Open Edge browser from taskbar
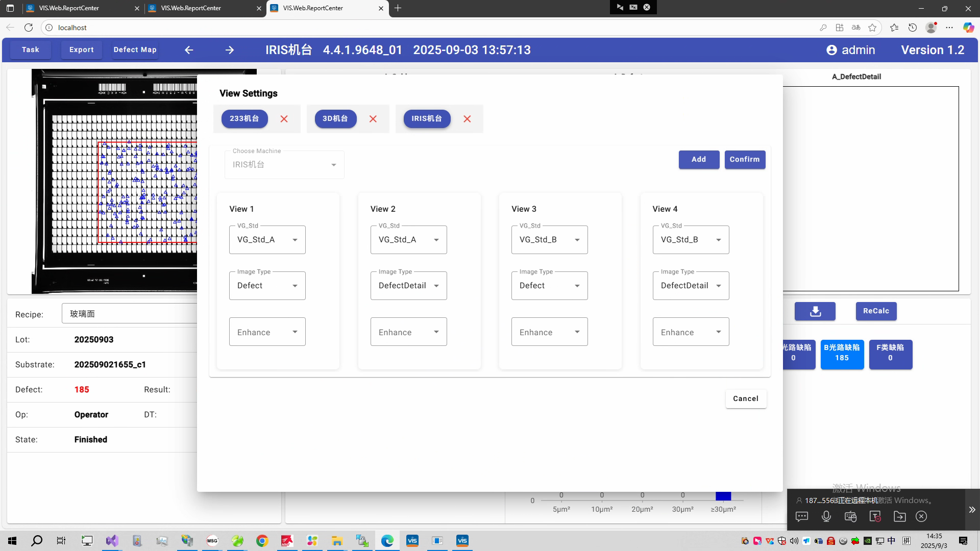980x551 pixels. pos(387,541)
